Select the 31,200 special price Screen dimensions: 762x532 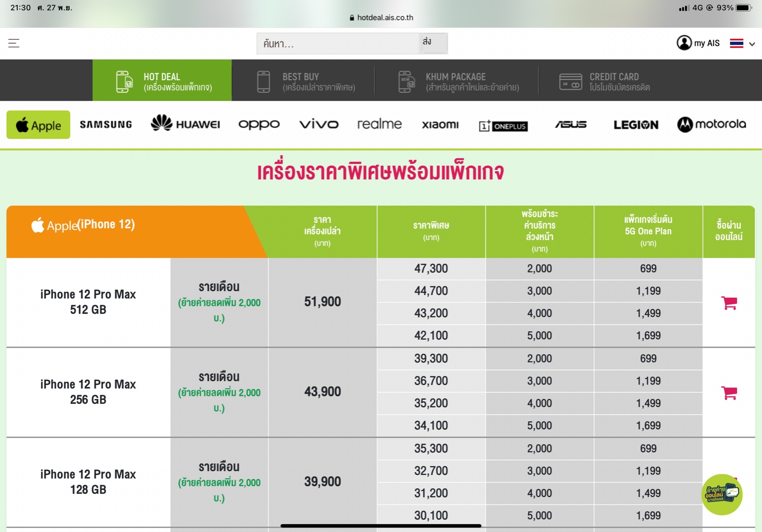tap(431, 493)
